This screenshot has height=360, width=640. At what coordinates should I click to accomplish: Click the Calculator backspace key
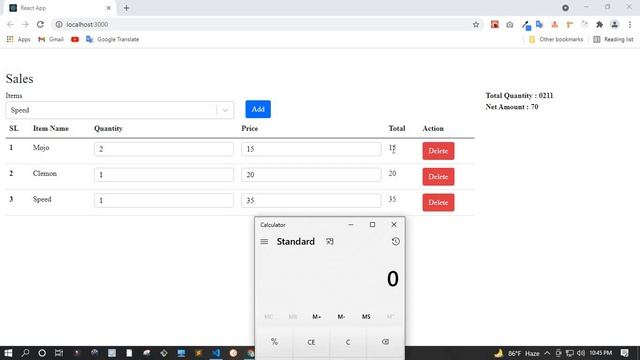385,342
